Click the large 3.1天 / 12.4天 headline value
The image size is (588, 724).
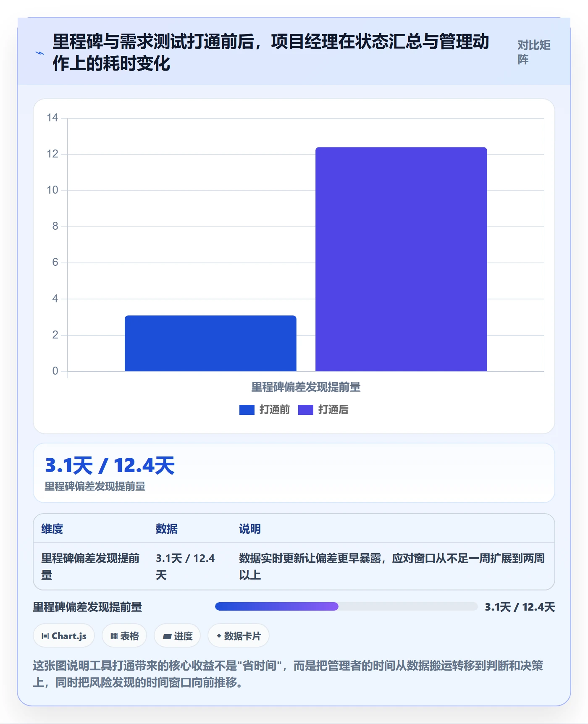110,466
